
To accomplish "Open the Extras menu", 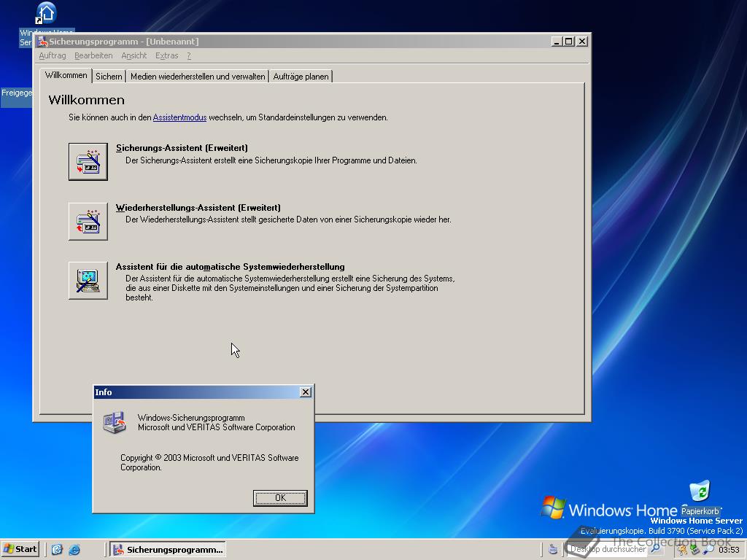I will pos(167,55).
